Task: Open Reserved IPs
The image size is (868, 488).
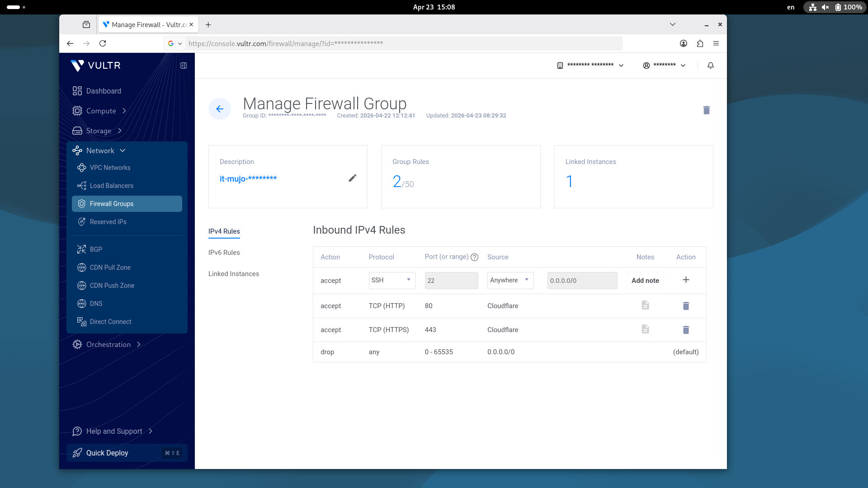Action: coord(102,222)
